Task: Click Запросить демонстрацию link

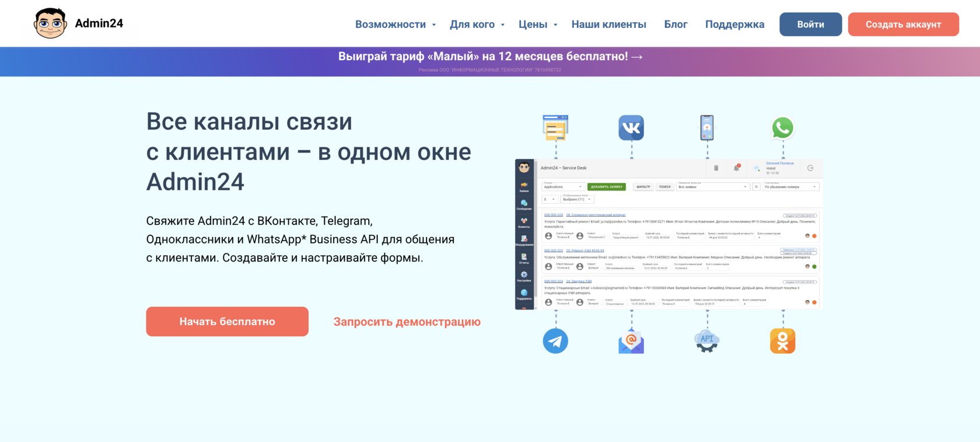Action: coord(407,322)
